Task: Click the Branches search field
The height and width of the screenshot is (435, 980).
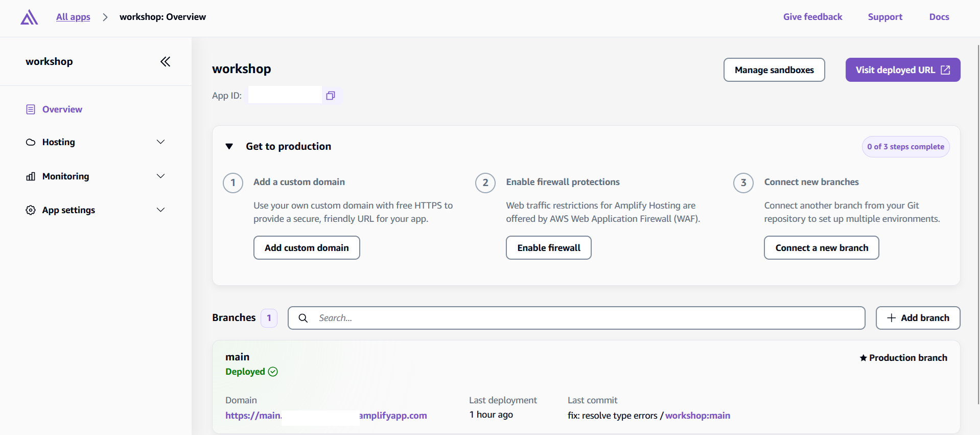Action: (576, 318)
